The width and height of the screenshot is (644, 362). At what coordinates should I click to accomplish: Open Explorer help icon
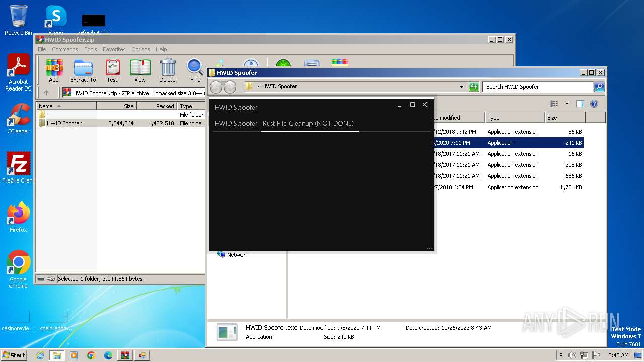pos(594,104)
